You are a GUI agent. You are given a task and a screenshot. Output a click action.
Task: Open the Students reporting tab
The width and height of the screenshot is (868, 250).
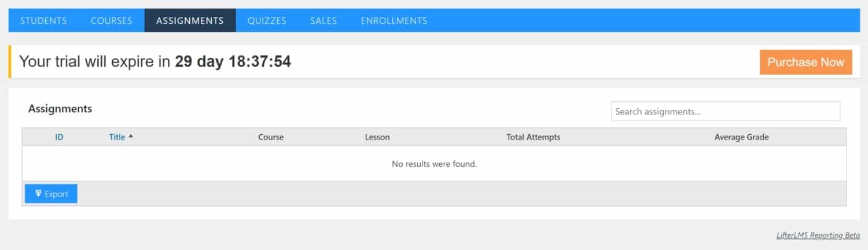43,20
